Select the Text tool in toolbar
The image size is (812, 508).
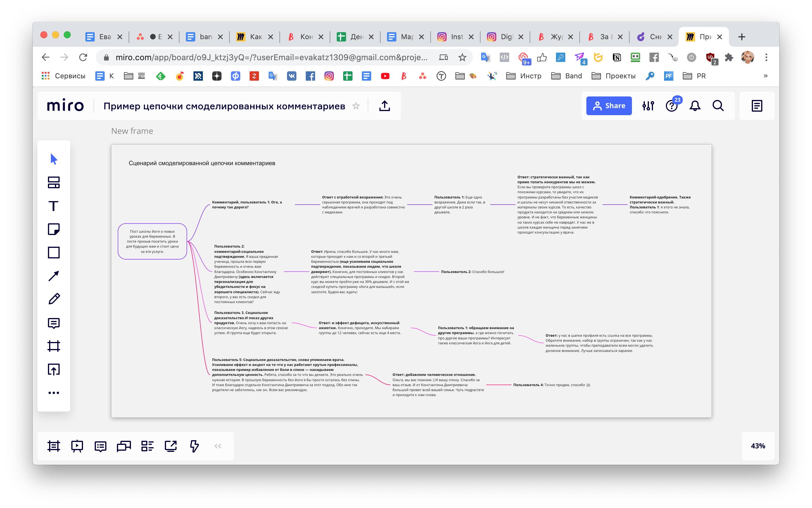54,206
